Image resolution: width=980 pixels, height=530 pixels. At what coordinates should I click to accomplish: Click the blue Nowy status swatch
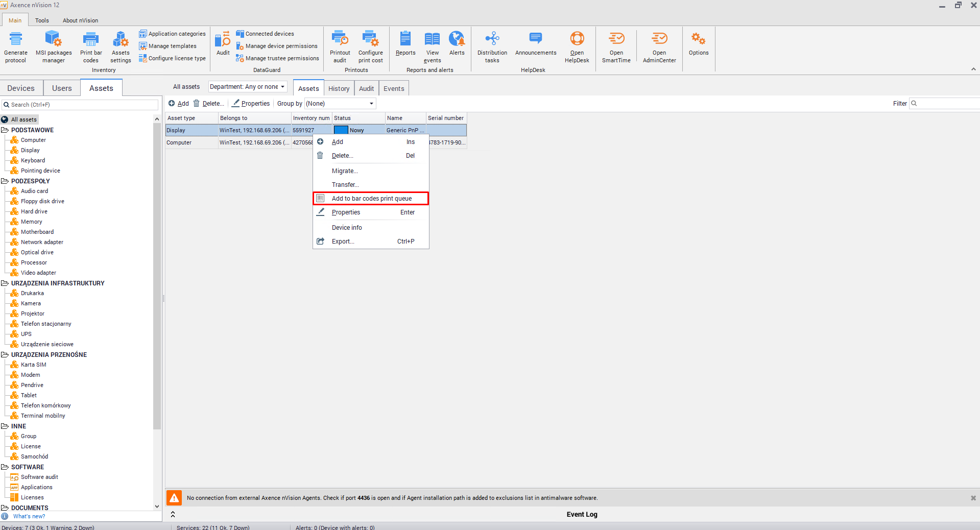tap(341, 130)
